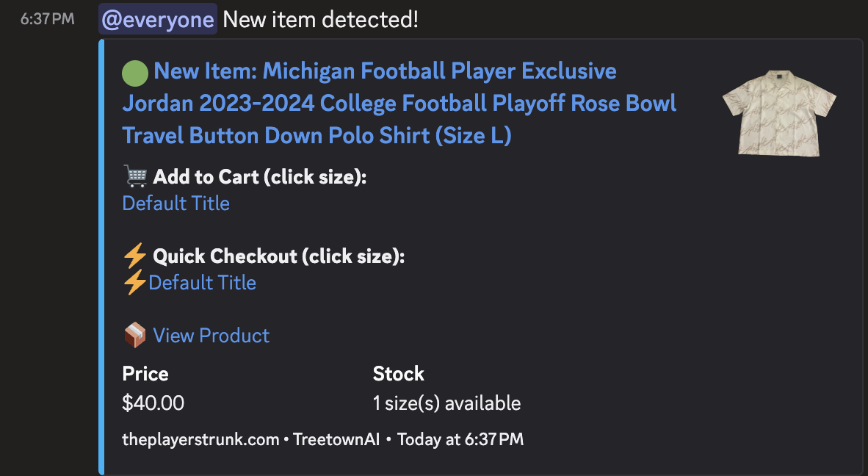Click Default Title under Quick Checkout
Viewport: 868px width, 476px height.
pyautogui.click(x=203, y=283)
